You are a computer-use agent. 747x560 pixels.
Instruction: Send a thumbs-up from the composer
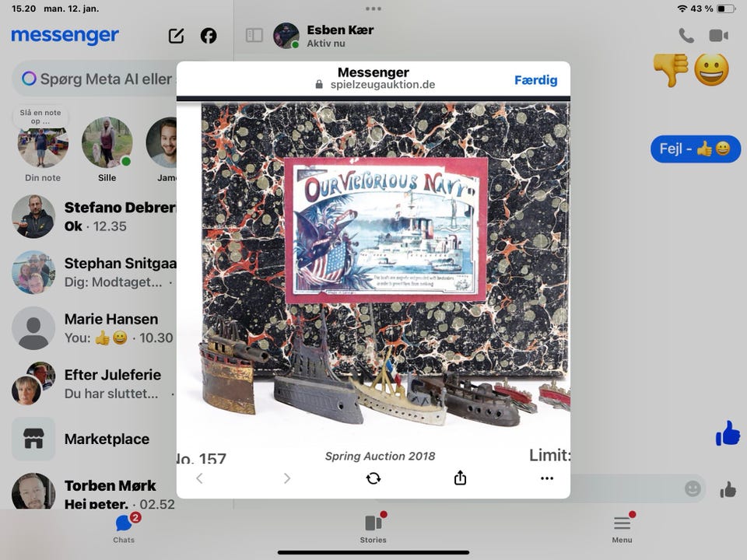coord(728,489)
